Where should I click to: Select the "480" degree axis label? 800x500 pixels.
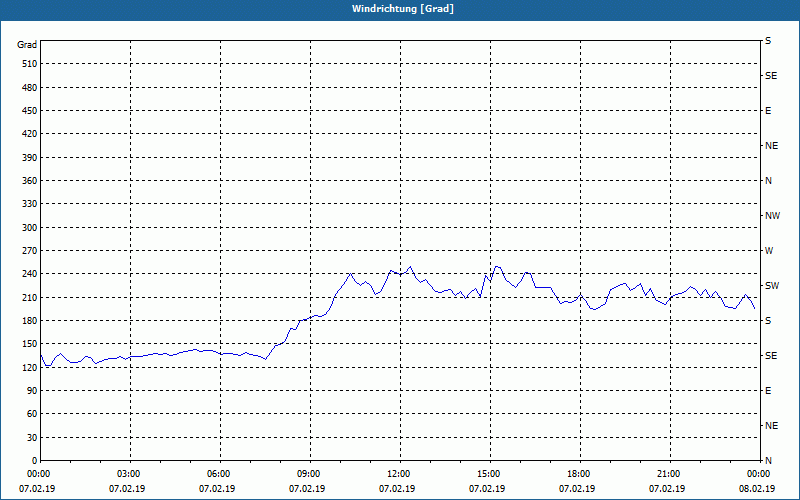pos(30,88)
